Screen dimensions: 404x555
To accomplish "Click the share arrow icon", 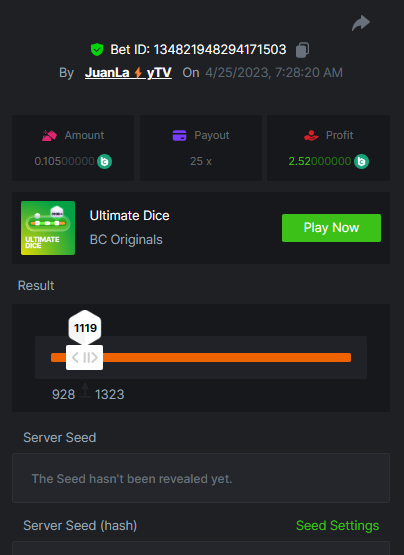I will (361, 23).
